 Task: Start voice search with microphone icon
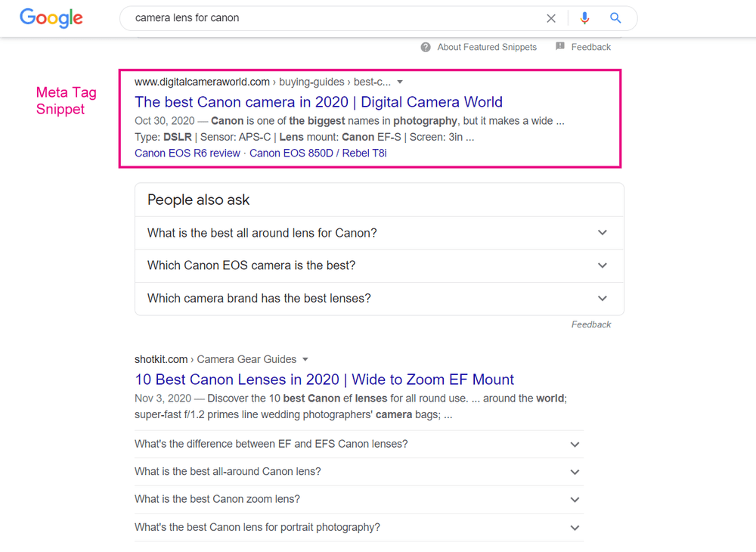click(584, 18)
